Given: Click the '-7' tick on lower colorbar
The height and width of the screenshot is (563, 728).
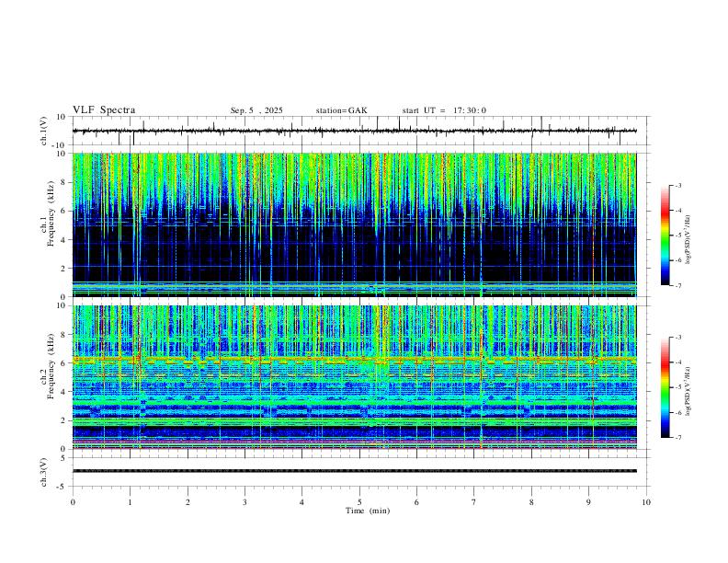Looking at the screenshot, I should [677, 438].
